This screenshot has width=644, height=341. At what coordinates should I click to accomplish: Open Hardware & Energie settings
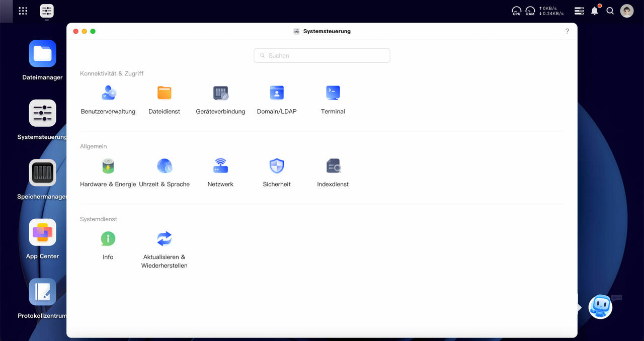tap(108, 173)
